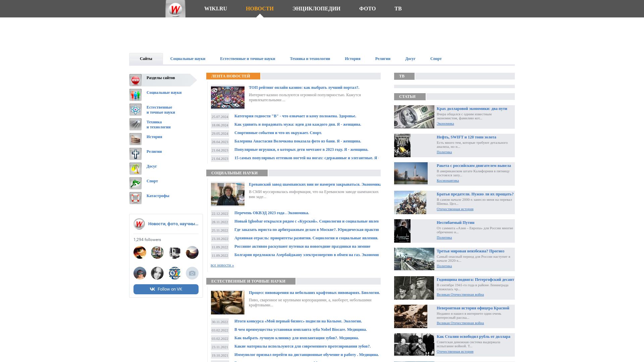Open the Спорт section via its runner icon
This screenshot has height=362, width=644.
click(136, 183)
